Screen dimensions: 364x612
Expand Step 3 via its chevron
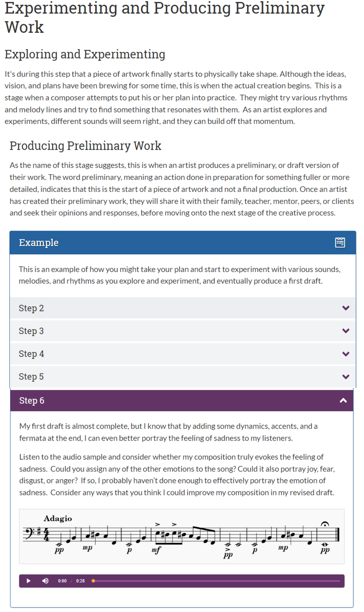pos(345,331)
